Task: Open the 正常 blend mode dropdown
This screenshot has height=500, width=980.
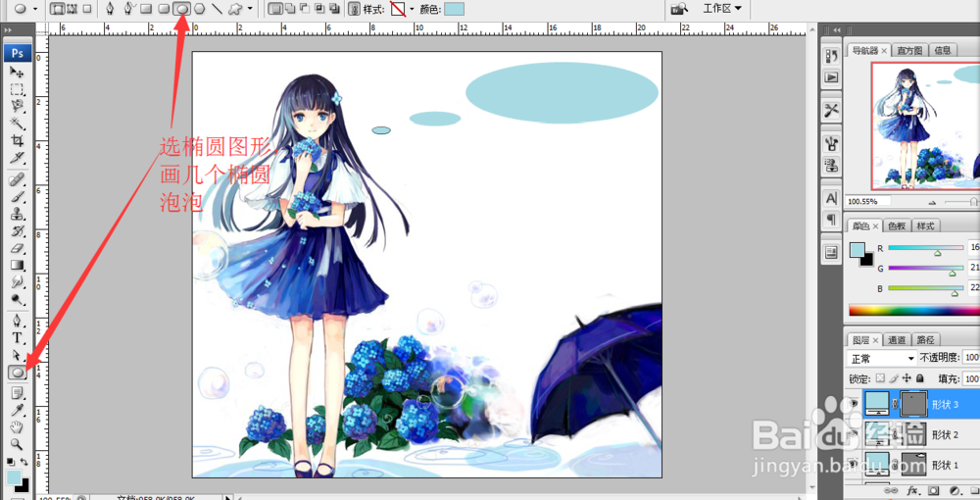Action: click(x=881, y=358)
